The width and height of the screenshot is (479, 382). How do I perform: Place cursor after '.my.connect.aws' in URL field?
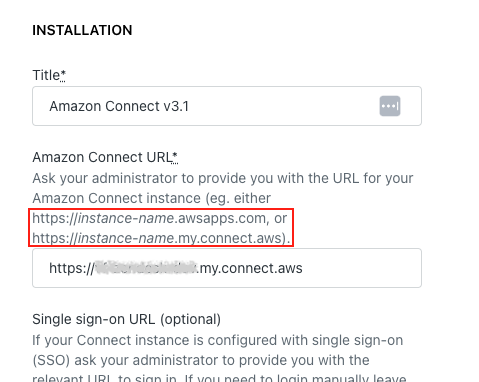coord(303,268)
